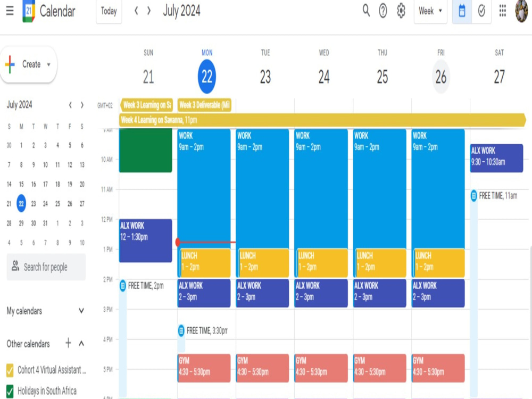Image resolution: width=532 pixels, height=399 pixels.
Task: Select Tuesday 23 day header
Action: (265, 77)
